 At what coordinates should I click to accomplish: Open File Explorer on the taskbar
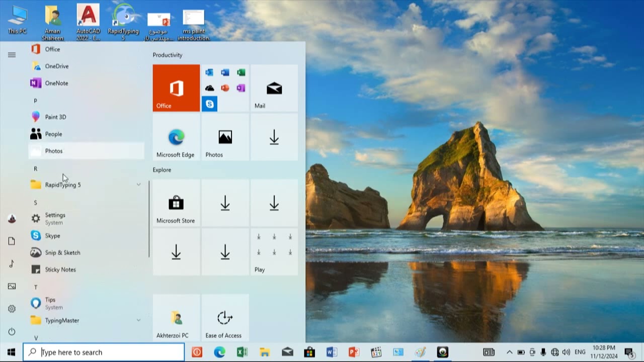[x=265, y=352]
